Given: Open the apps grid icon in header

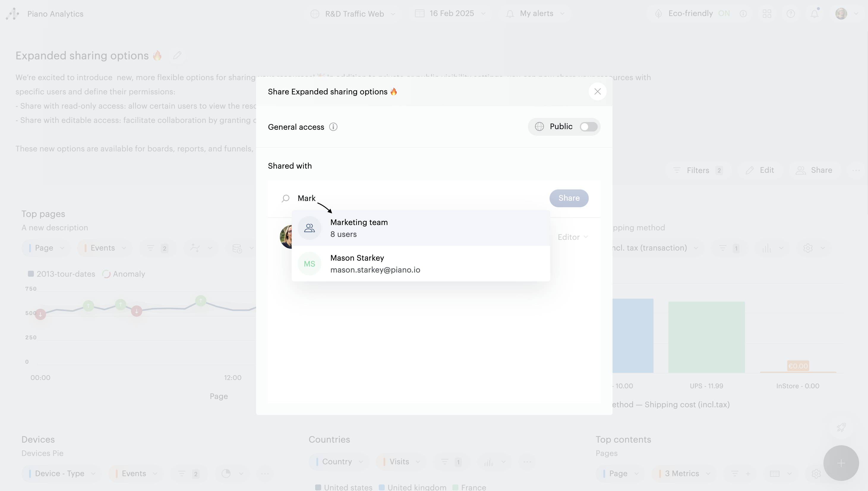Looking at the screenshot, I should 767,14.
